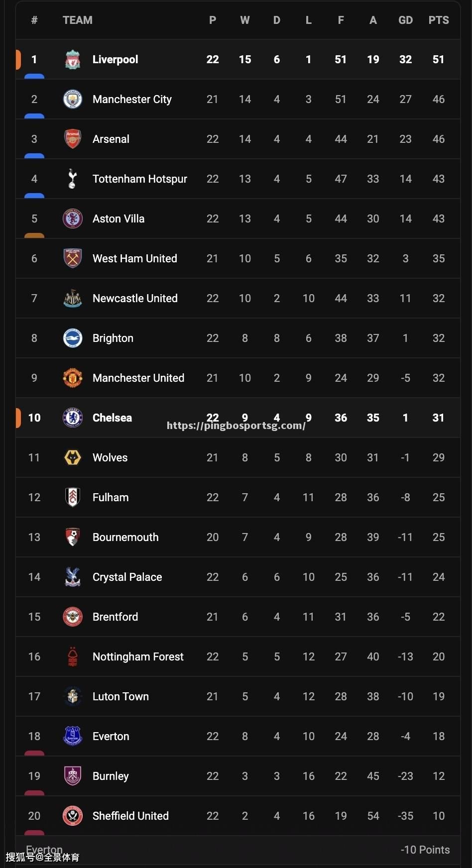Open the Tottenham Hotspur cockerel logo
The height and width of the screenshot is (868, 472).
click(73, 179)
